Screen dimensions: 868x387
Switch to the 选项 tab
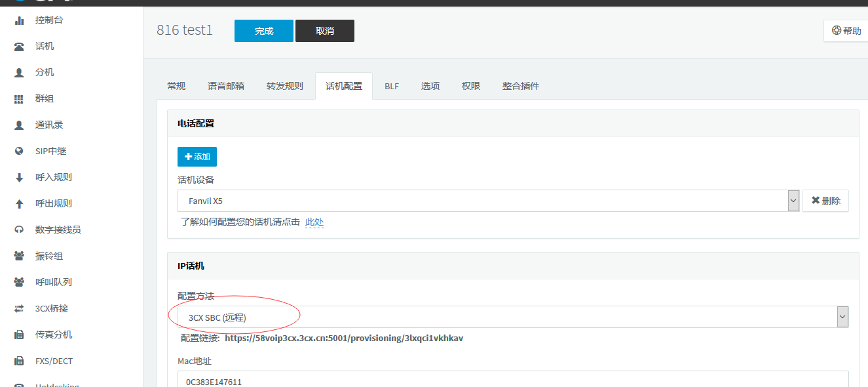(430, 86)
